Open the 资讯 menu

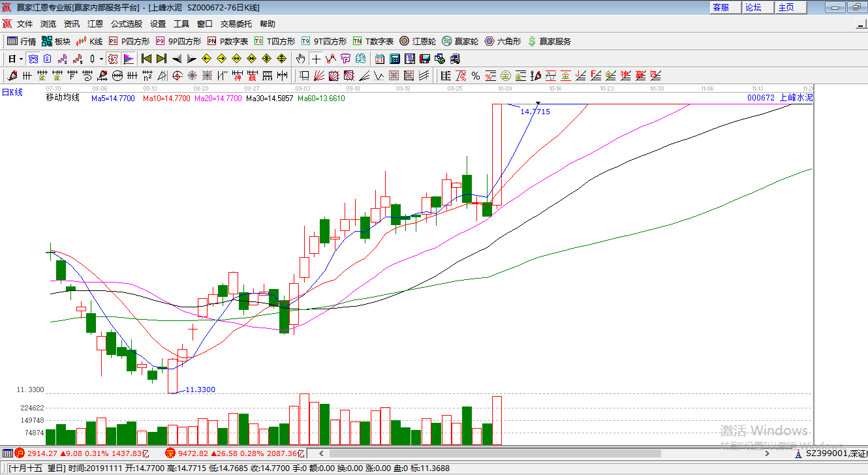point(72,24)
